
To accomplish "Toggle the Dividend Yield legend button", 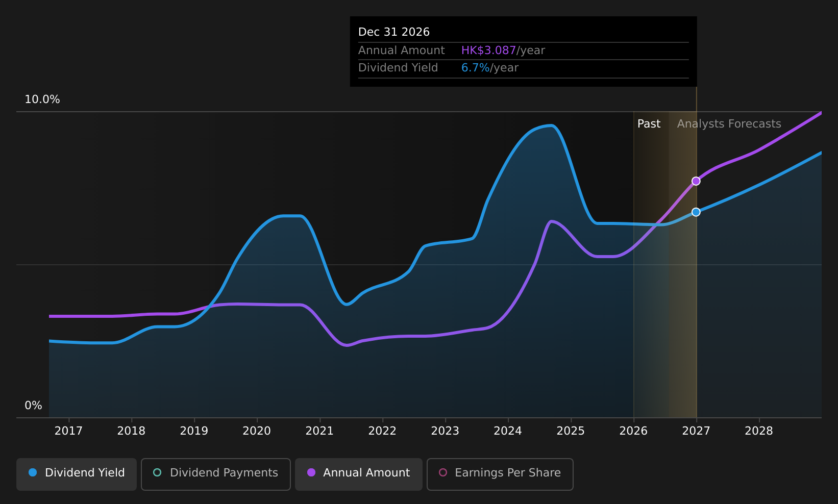I will [77, 474].
